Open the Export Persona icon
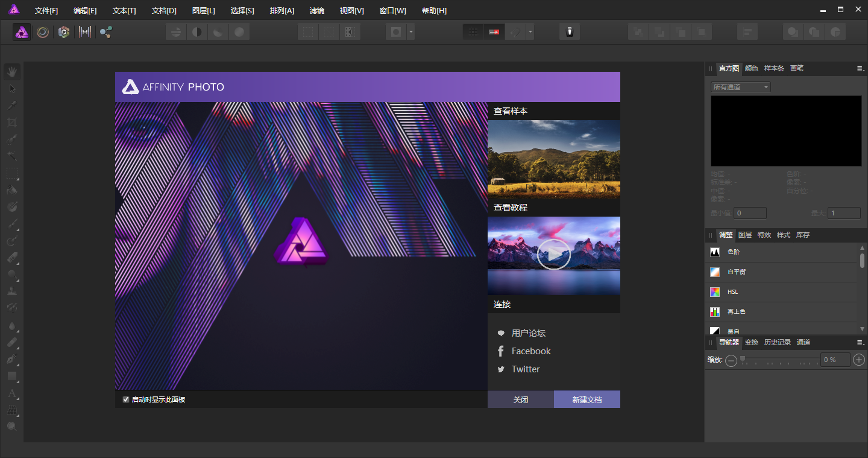 click(x=106, y=32)
